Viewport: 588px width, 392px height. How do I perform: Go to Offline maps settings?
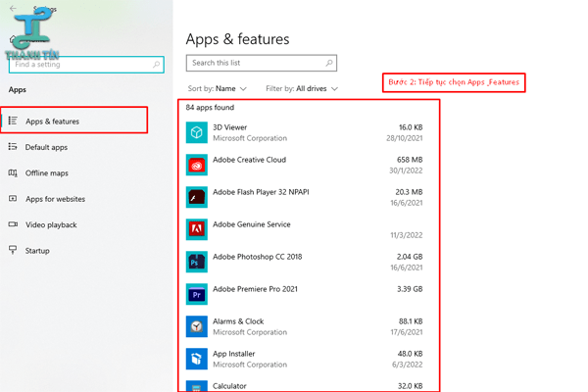pos(46,173)
